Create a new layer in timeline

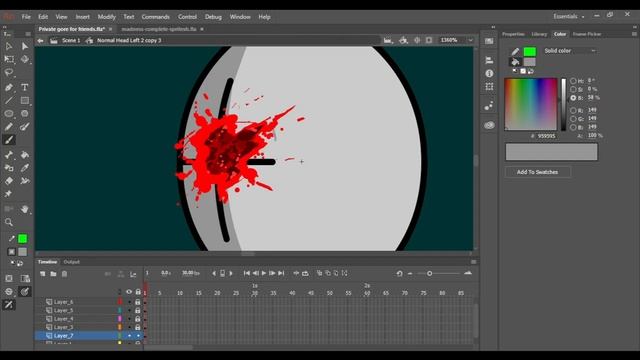point(43,274)
